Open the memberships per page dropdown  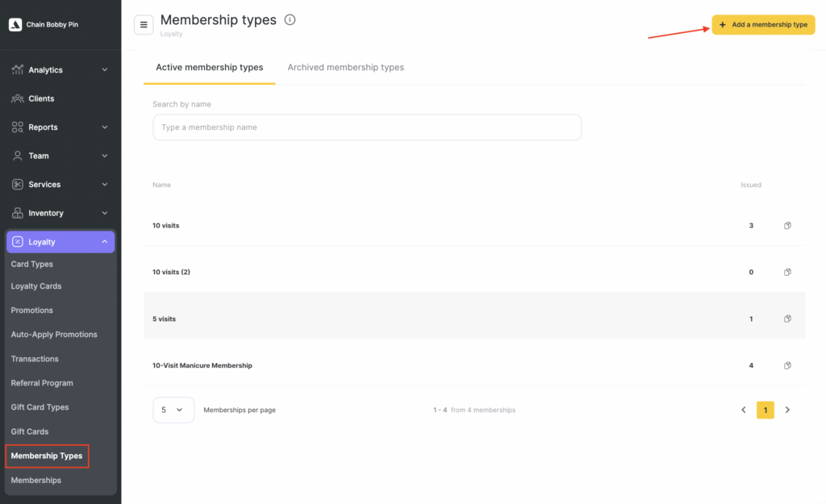173,410
